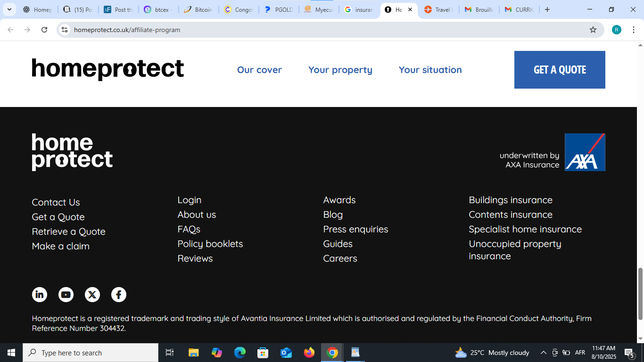The width and height of the screenshot is (644, 362).
Task: Open Contents insurance link
Action: [x=511, y=214]
